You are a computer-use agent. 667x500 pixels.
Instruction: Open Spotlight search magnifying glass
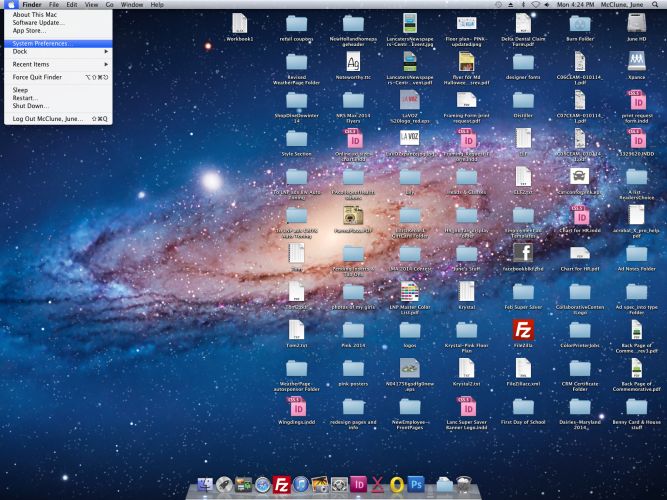pos(655,5)
